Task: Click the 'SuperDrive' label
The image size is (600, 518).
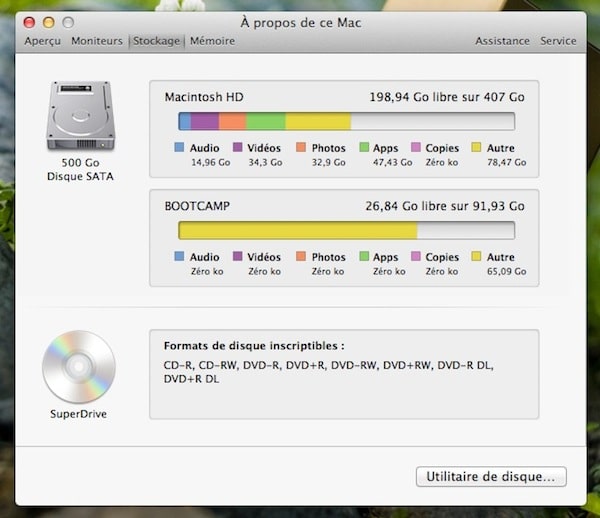Action: [78, 414]
